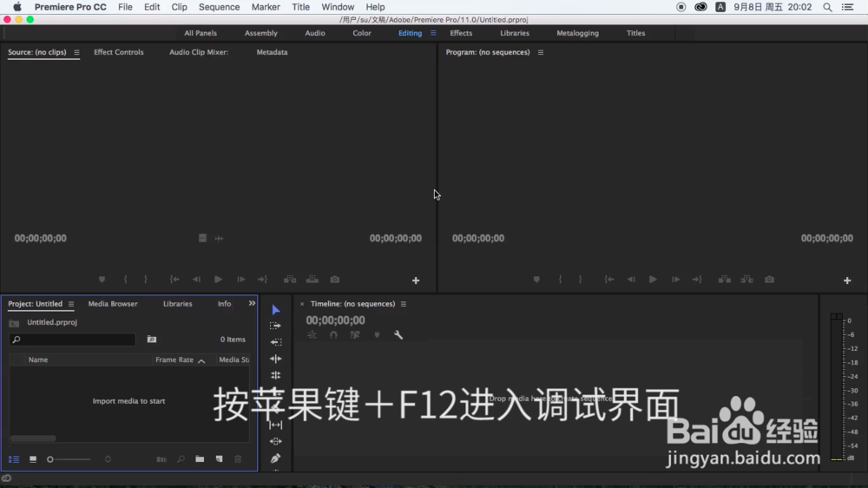Click Drag Video Only filmstrip icon
Viewport: 868px width, 488px height.
coord(202,238)
